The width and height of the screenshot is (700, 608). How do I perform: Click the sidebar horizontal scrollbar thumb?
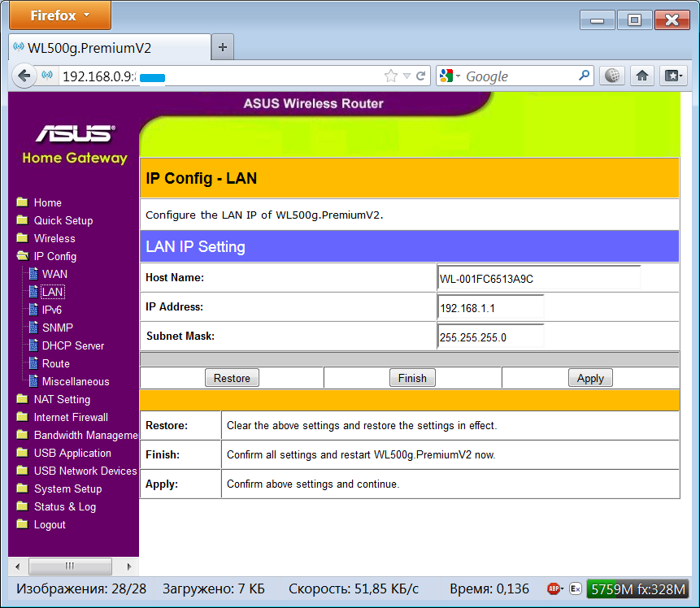70,567
